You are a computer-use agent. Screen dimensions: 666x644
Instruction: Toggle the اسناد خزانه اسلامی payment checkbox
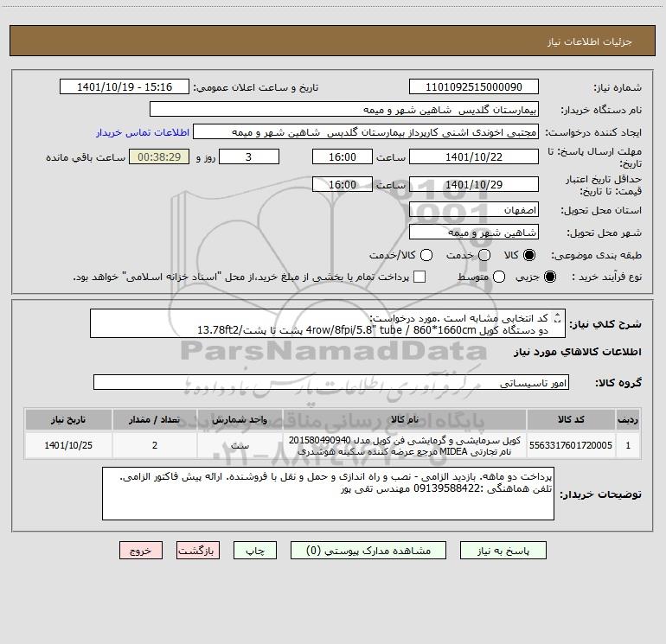point(419,277)
